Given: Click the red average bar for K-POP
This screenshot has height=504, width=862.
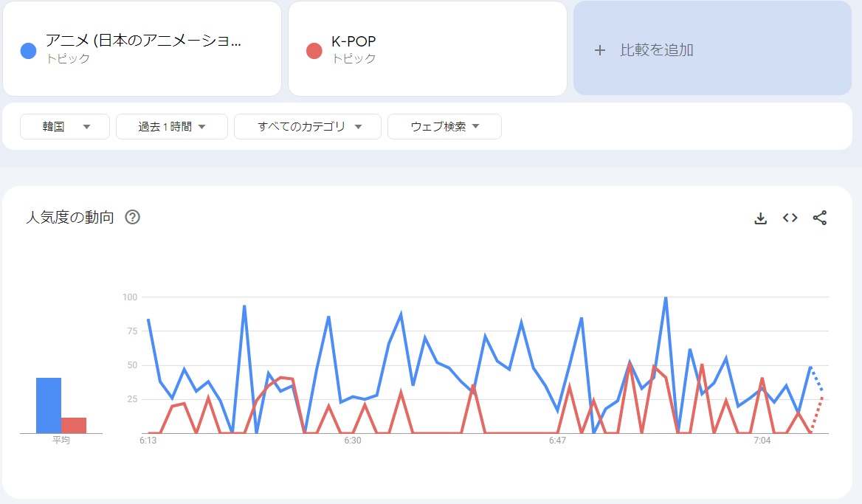Looking at the screenshot, I should [74, 425].
